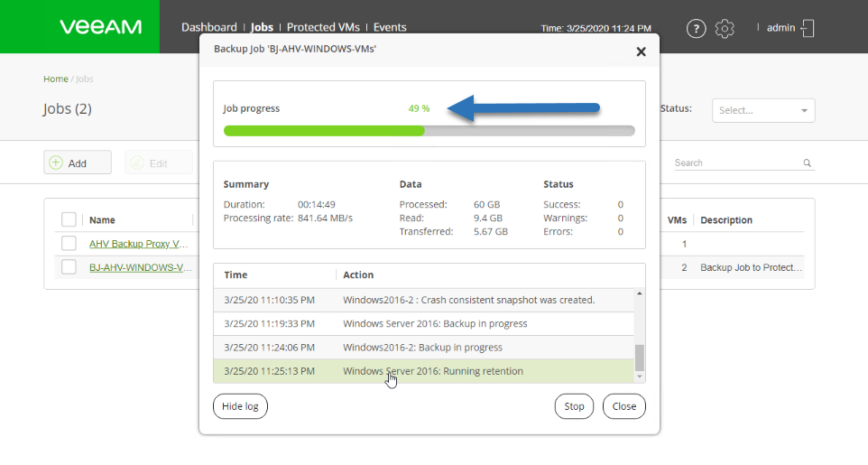
Task: Click the Close button in dialog
Action: click(623, 406)
